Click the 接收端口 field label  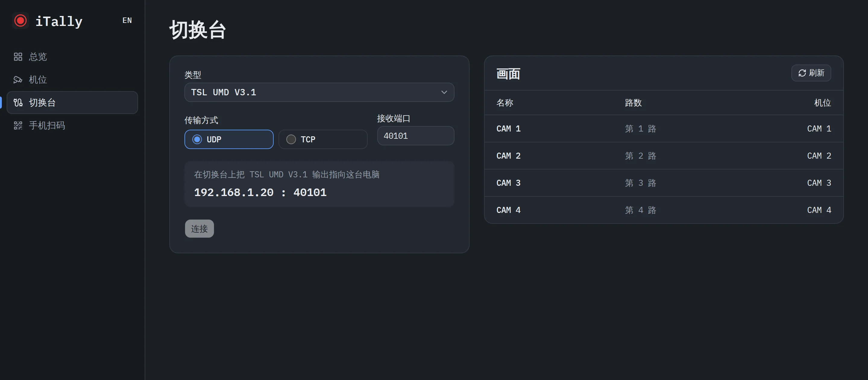394,119
